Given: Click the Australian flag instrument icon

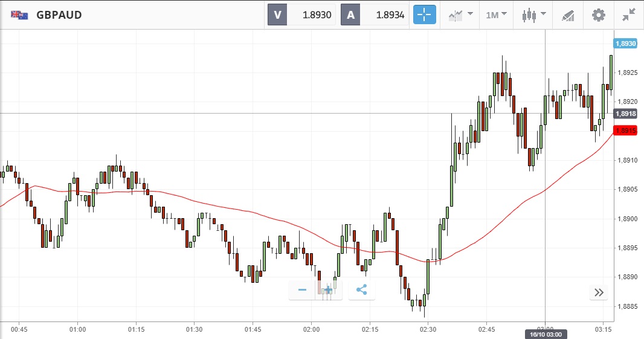Looking at the screenshot, I should (19, 15).
